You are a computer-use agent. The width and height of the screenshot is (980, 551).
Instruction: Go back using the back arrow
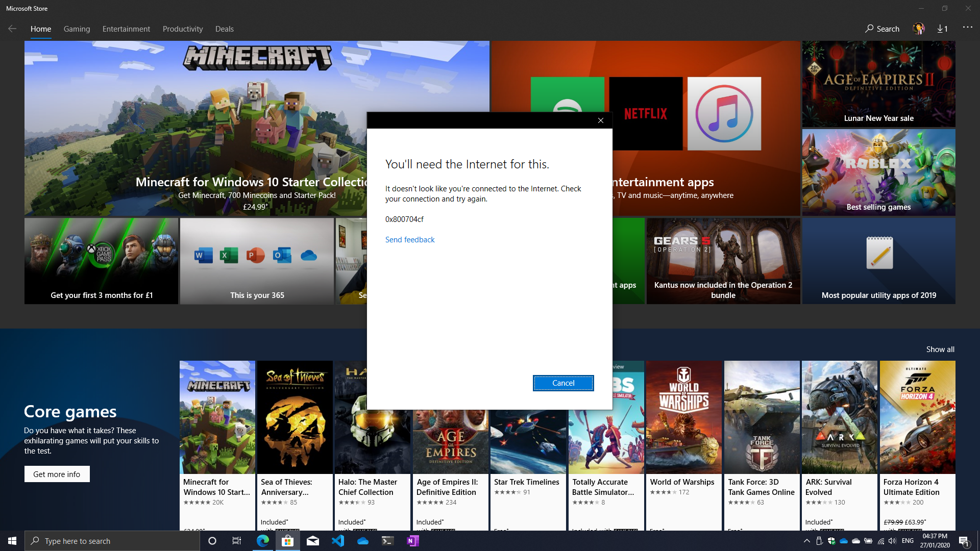12,29
